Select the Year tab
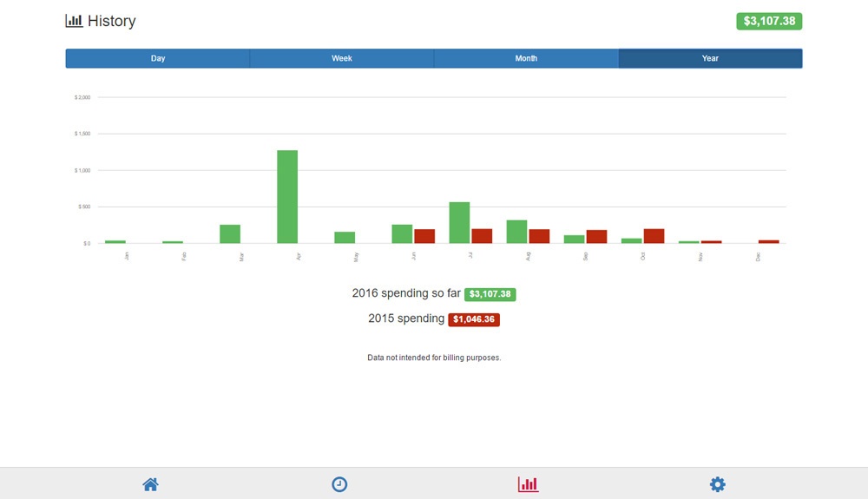Viewport: 868px width, 499px height. 710,58
